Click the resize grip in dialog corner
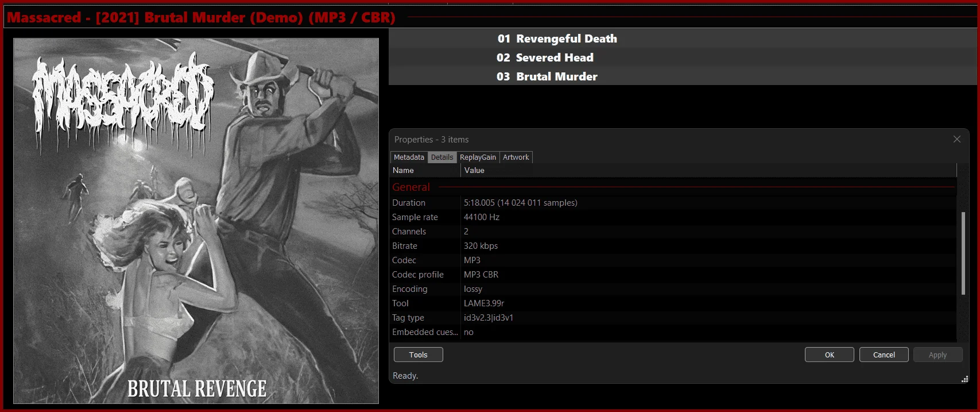 965,379
